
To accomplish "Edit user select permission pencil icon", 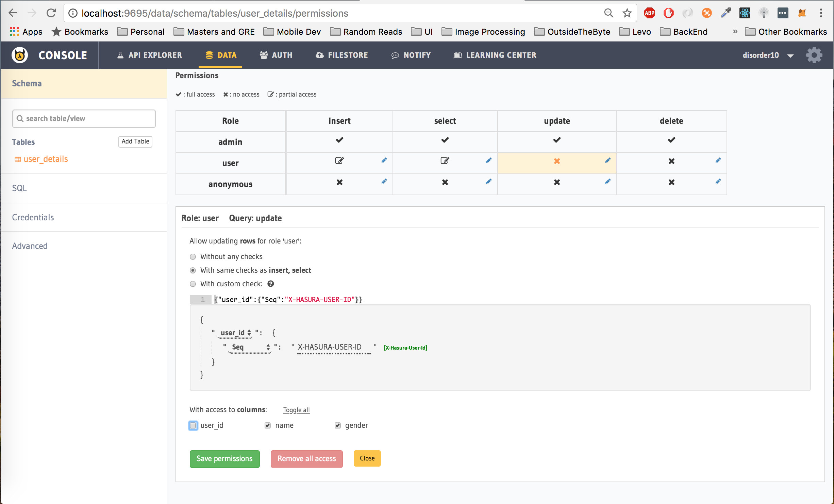I will click(x=489, y=161).
